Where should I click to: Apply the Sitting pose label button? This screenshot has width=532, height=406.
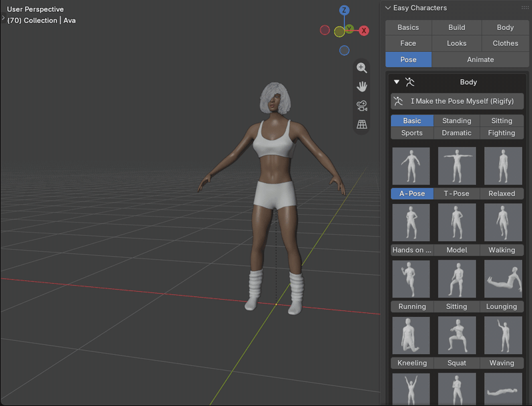click(x=457, y=306)
